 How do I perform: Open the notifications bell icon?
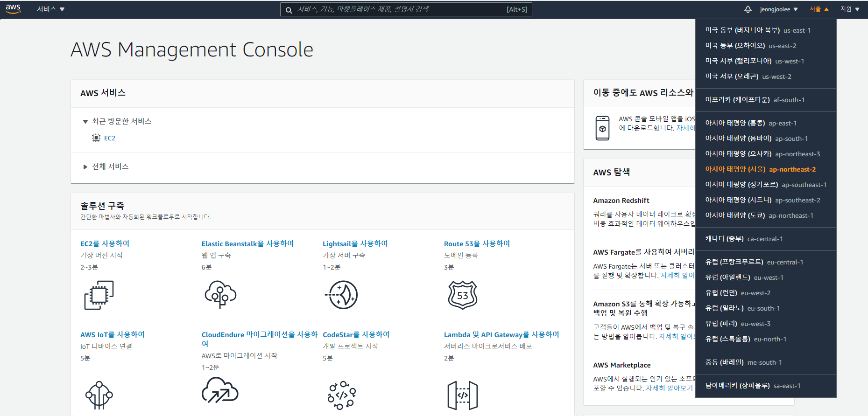pyautogui.click(x=748, y=9)
